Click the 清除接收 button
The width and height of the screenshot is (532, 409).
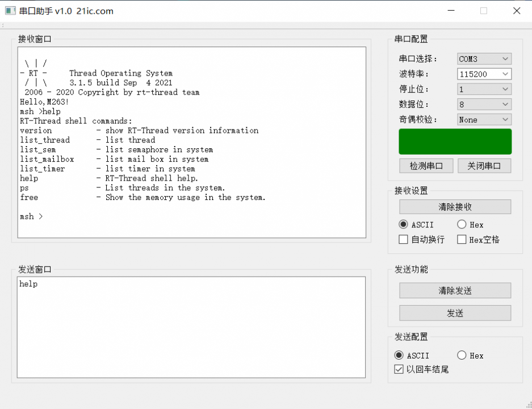pyautogui.click(x=455, y=207)
